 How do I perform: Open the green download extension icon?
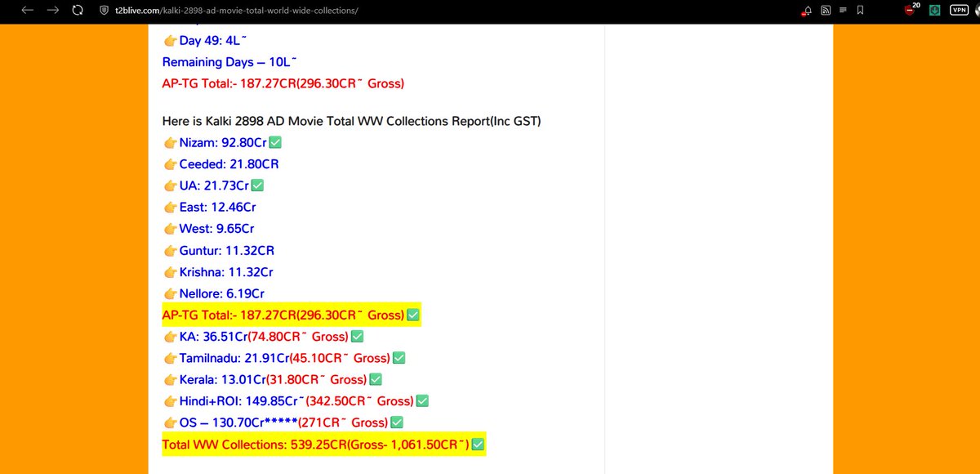(934, 11)
